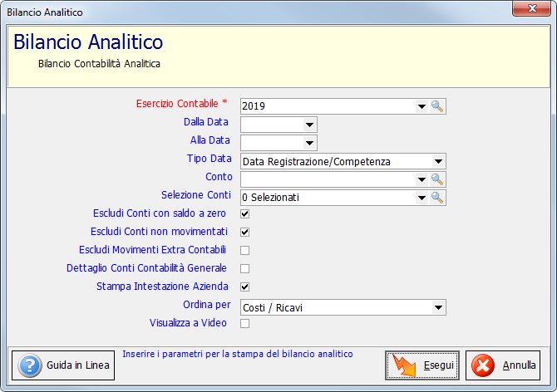Screen dimensions: 557x392
Task: Click the Conto search magnifier icon
Action: pos(437,179)
